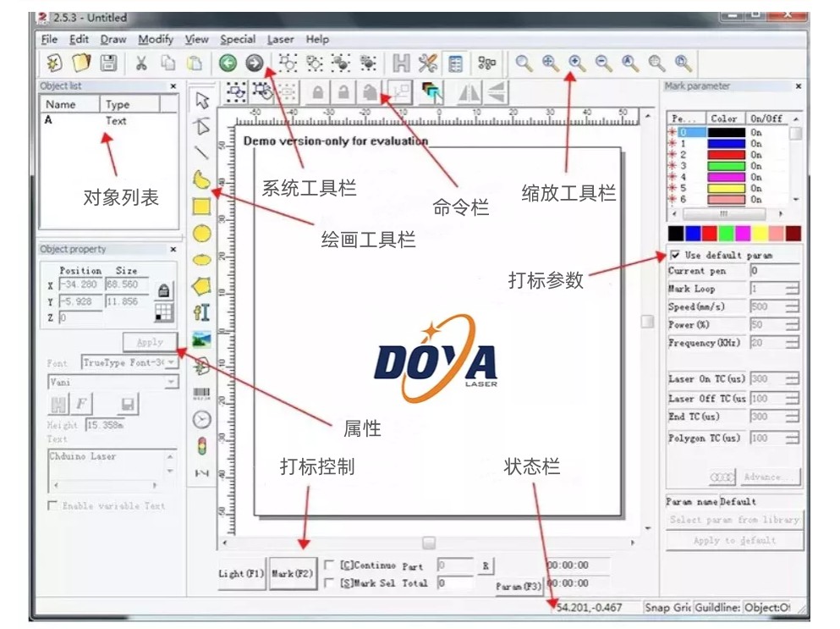Expand the Vani font name dropdown
Screen dimensions: 840x629
coord(171,383)
